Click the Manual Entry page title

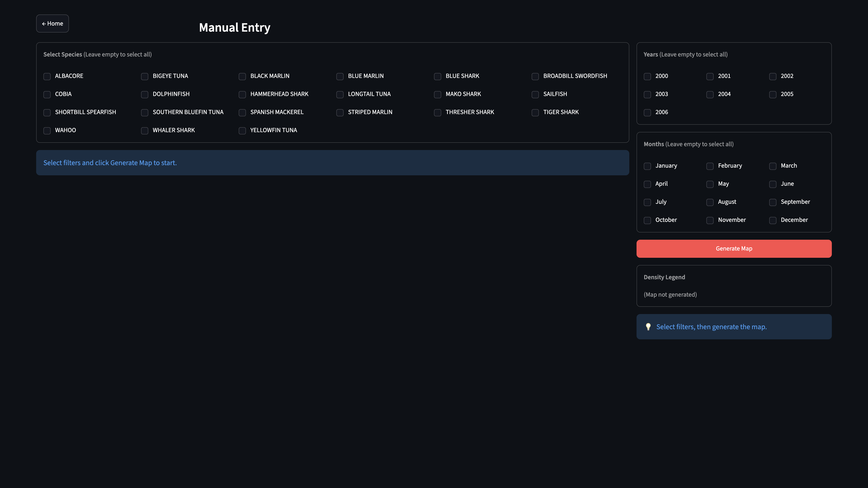point(235,27)
